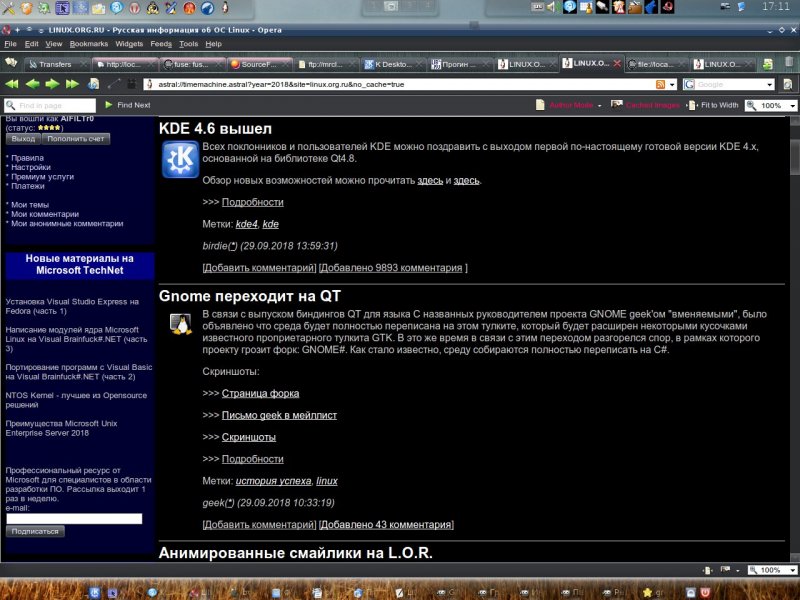
Task: Click the page-with-globe icon beside Fast Forward
Action: click(93, 84)
